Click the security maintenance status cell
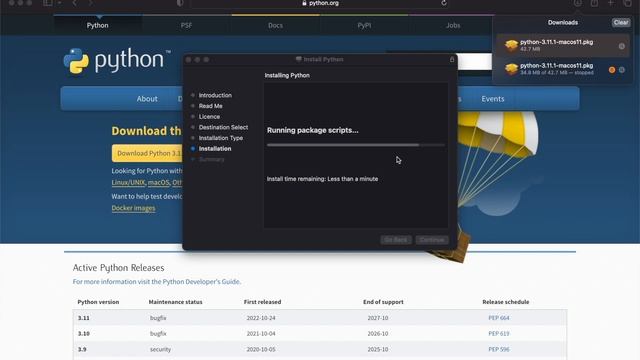Screen dimensions: 640x360 click(160, 349)
